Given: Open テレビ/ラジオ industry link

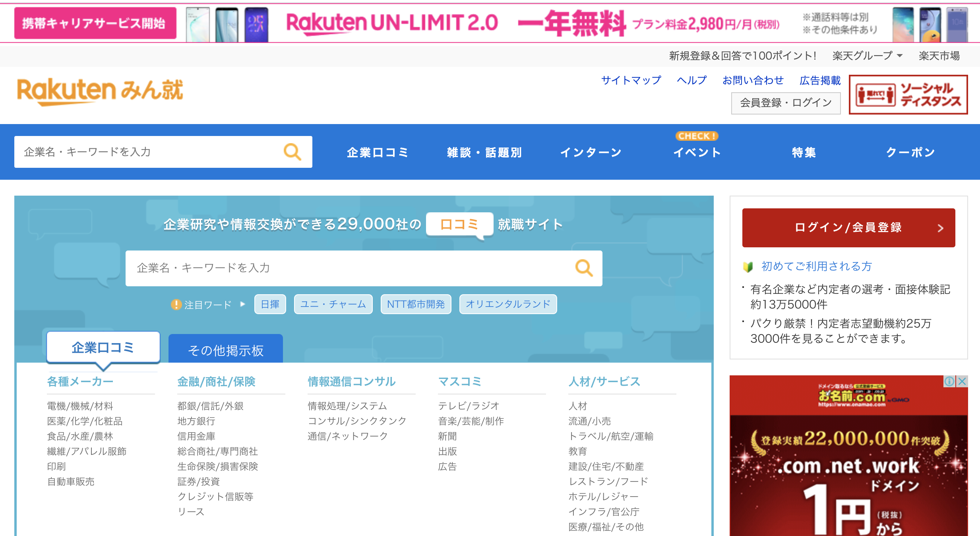Looking at the screenshot, I should [469, 406].
